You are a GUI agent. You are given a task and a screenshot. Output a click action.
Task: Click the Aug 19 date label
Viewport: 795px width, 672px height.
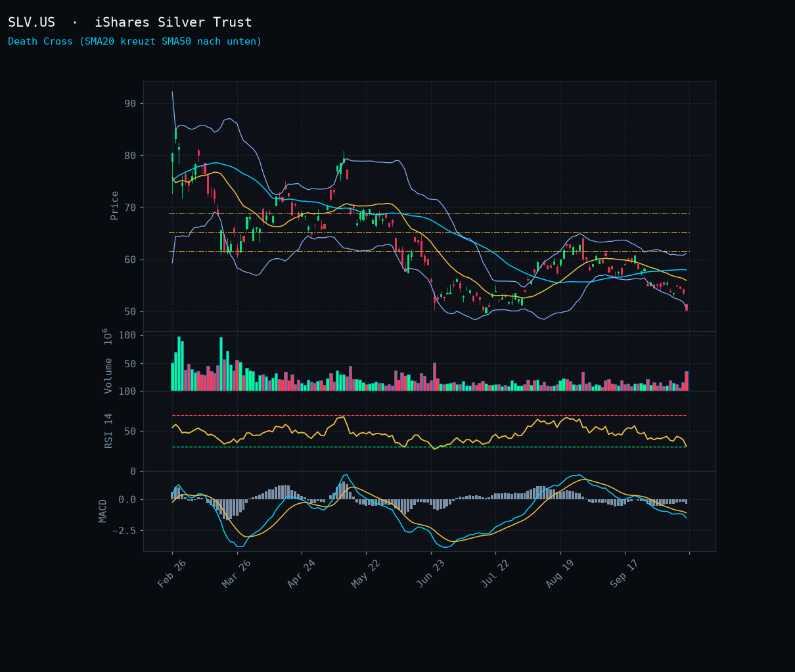(x=560, y=574)
